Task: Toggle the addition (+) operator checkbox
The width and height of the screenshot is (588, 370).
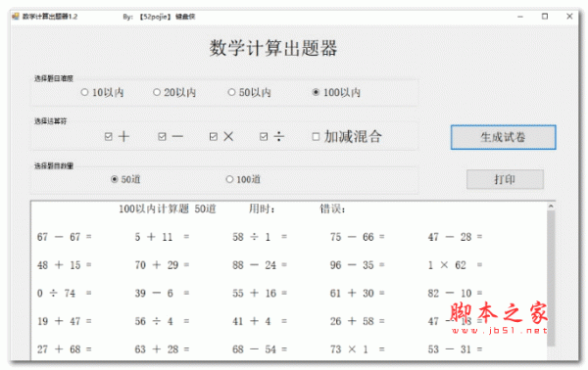Action: [117, 137]
